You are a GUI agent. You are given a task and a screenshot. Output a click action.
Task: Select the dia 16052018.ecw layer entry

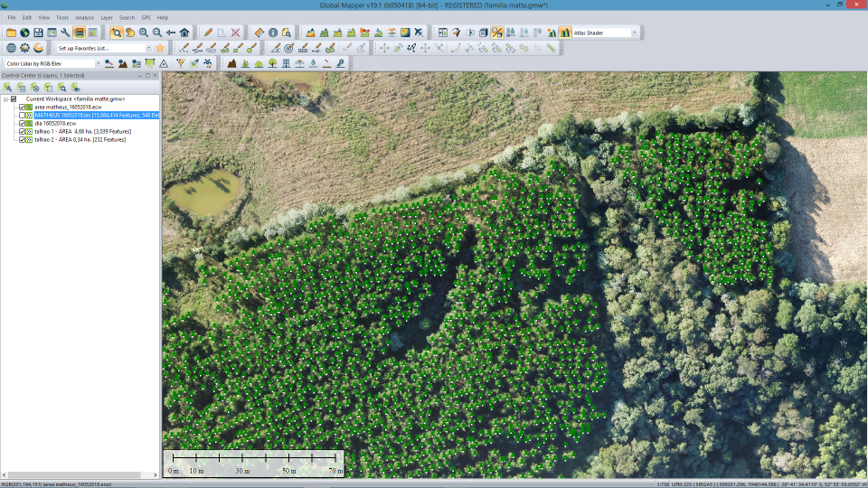(x=55, y=124)
